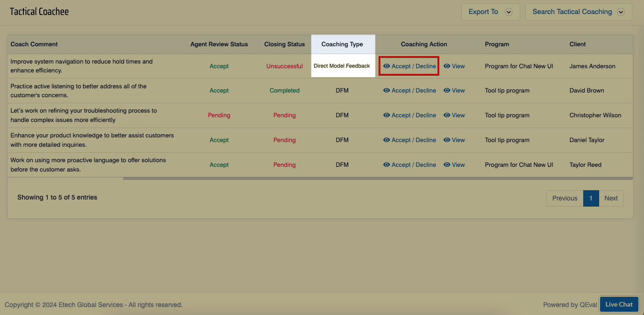This screenshot has width=644, height=315.
Task: Expand the Search Tactical Coaching panel
Action: point(578,12)
